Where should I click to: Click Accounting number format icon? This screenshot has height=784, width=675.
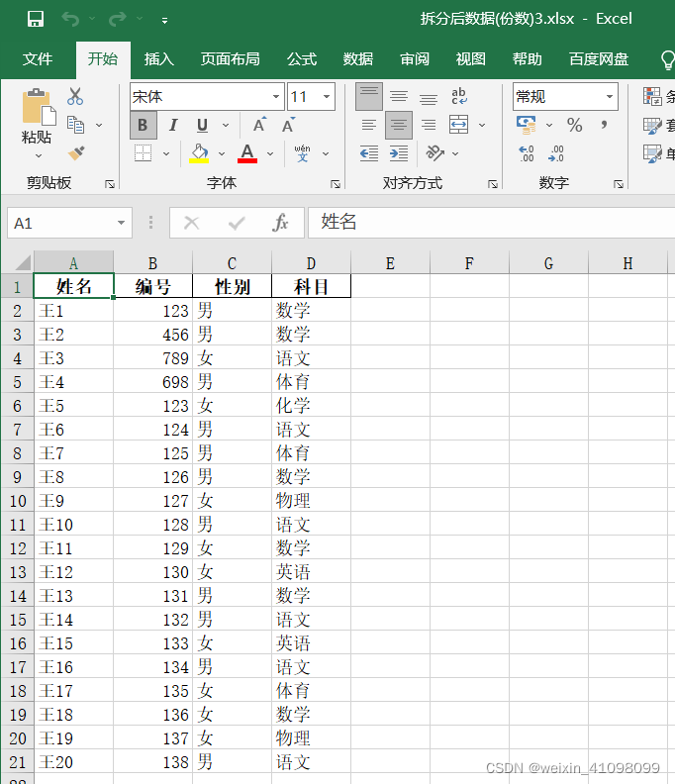coord(526,125)
